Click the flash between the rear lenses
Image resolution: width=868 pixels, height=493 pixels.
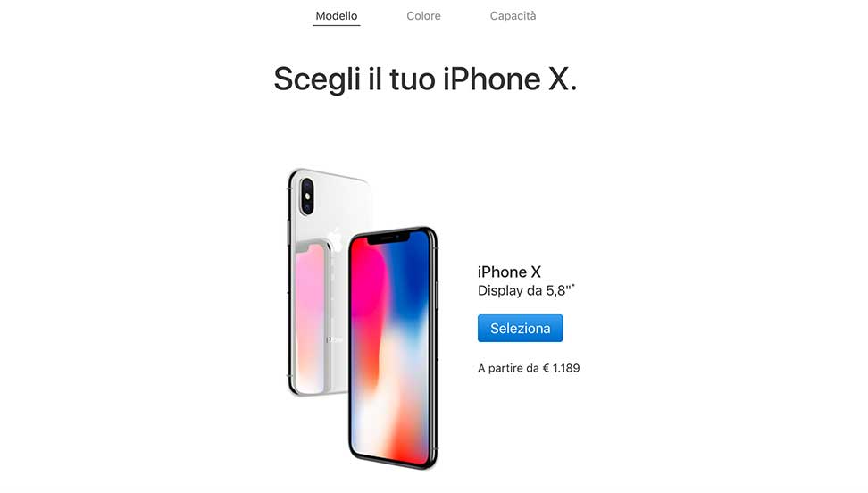(x=307, y=197)
